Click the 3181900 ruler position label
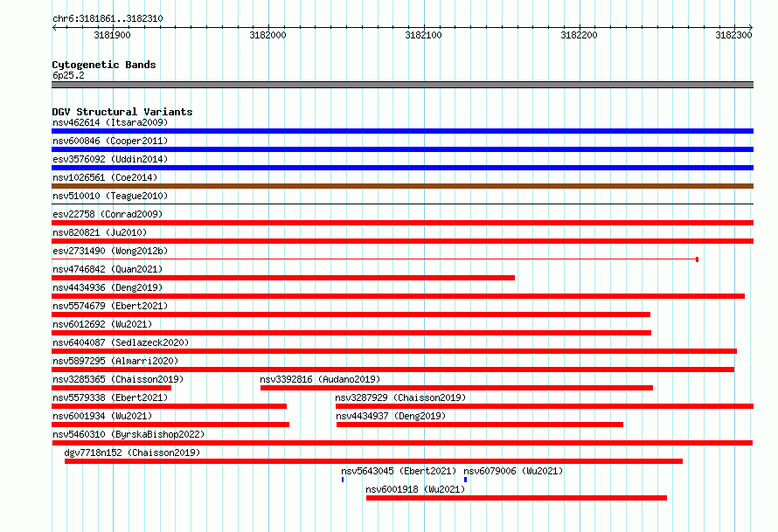778x532 pixels. tap(112, 35)
